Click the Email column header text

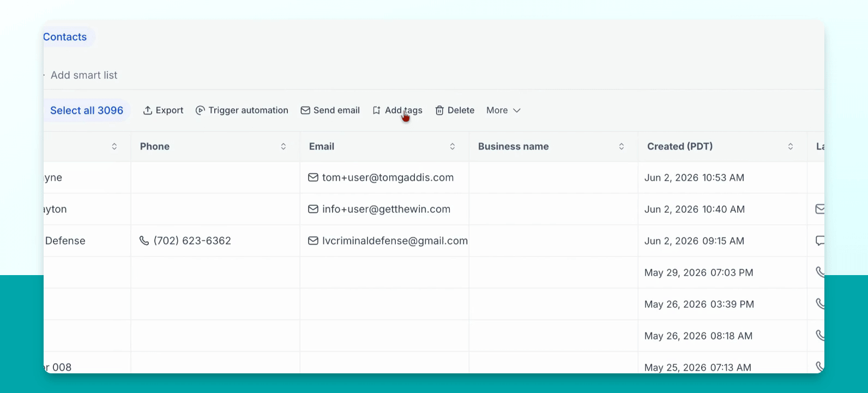tap(322, 146)
